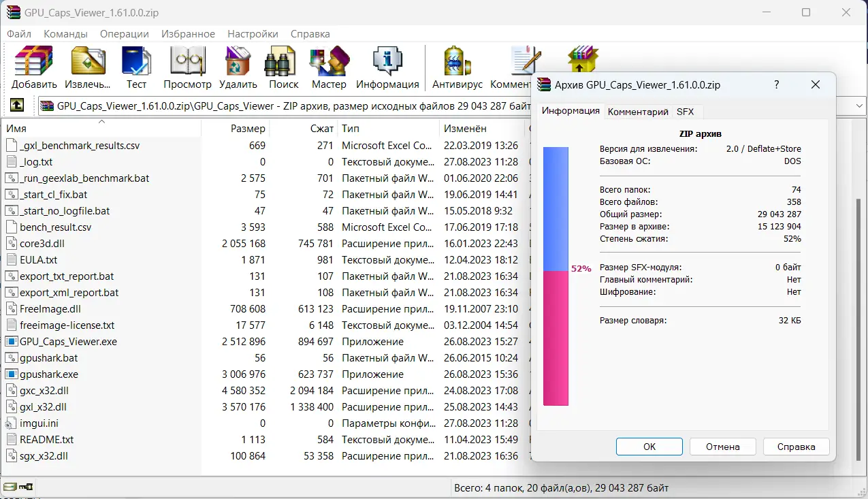Open the Команды menu

coord(65,33)
